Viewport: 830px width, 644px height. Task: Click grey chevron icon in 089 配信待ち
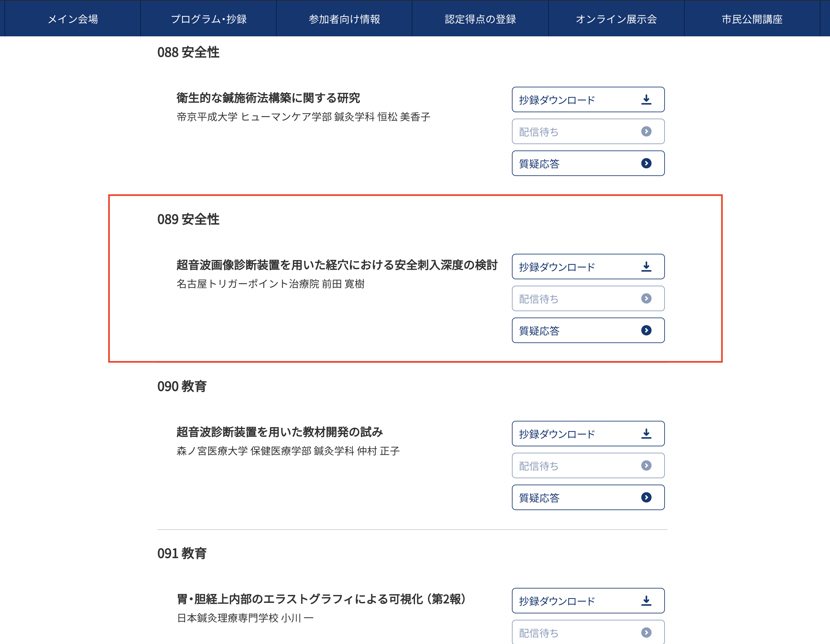pos(646,298)
